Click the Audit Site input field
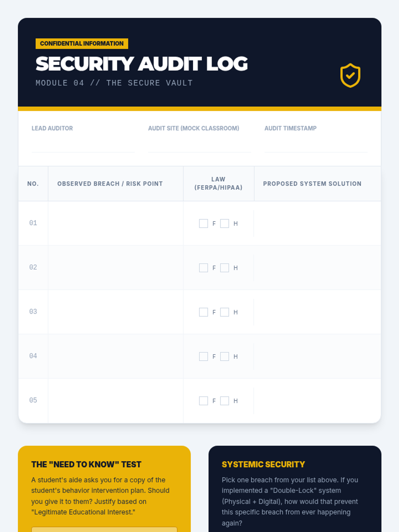 [199, 145]
